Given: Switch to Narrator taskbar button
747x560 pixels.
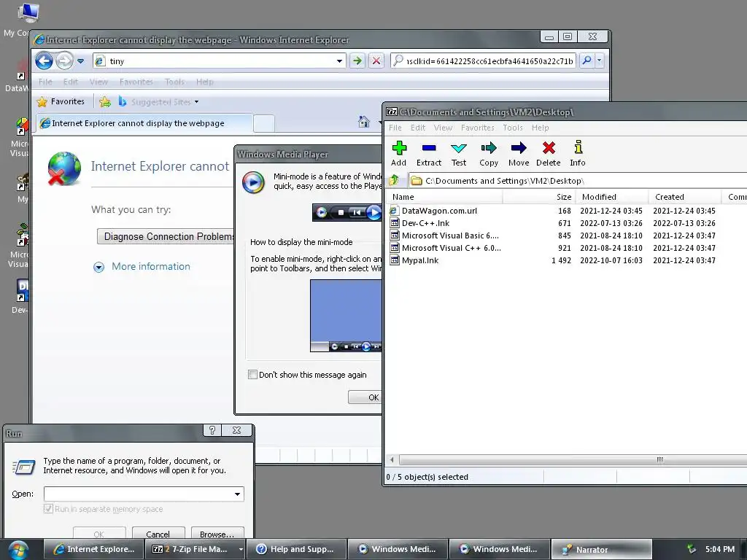Looking at the screenshot, I should point(601,549).
